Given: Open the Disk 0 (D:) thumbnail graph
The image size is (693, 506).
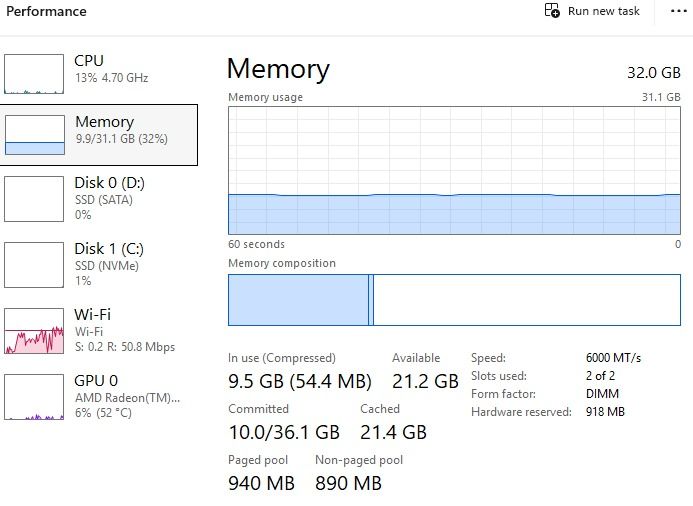Looking at the screenshot, I should tap(34, 199).
